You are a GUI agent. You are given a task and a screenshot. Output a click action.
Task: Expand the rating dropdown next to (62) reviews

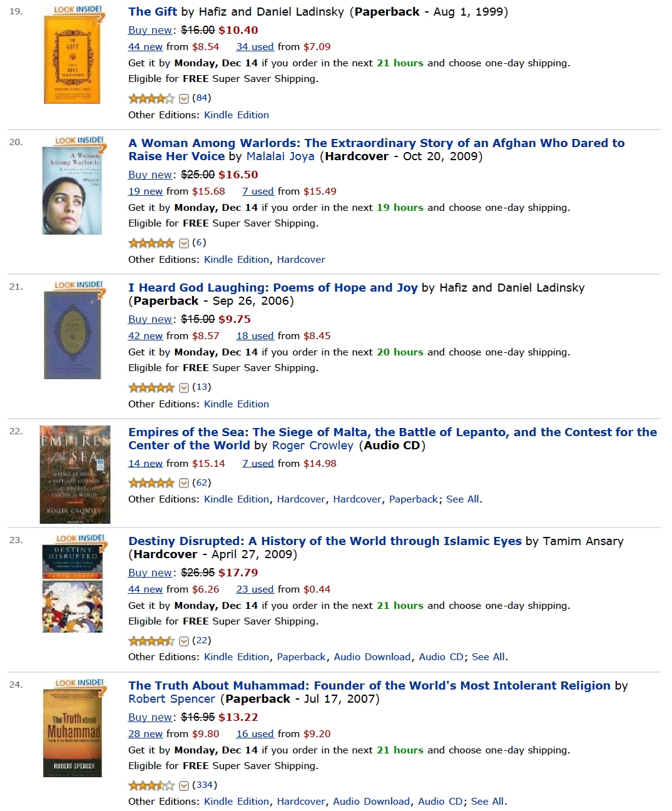[184, 483]
